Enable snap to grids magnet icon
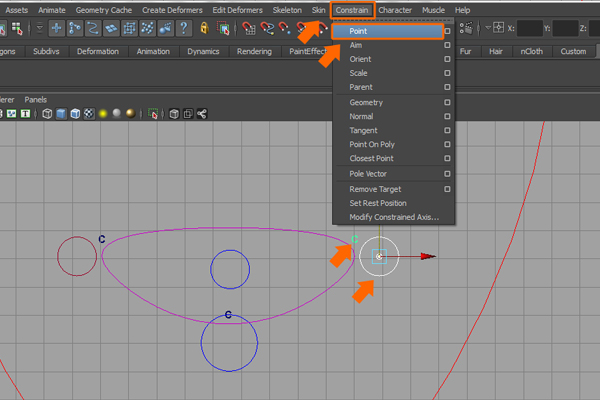The height and width of the screenshot is (400, 600). click(x=249, y=28)
